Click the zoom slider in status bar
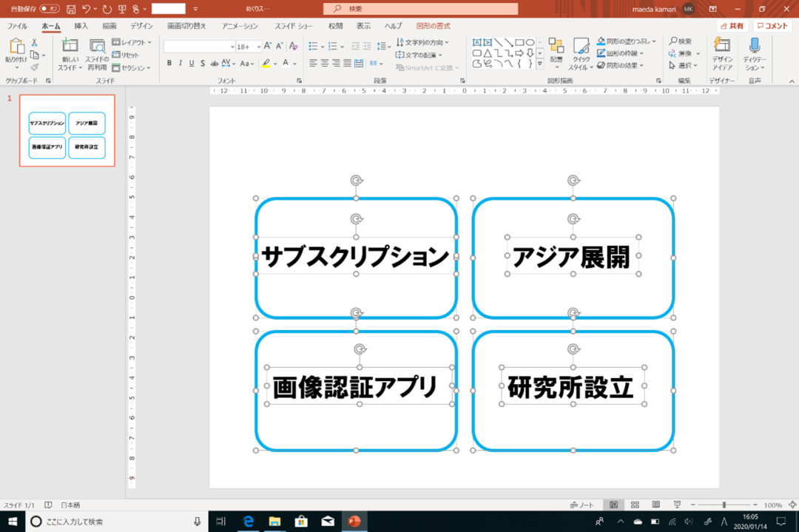 pos(724,505)
